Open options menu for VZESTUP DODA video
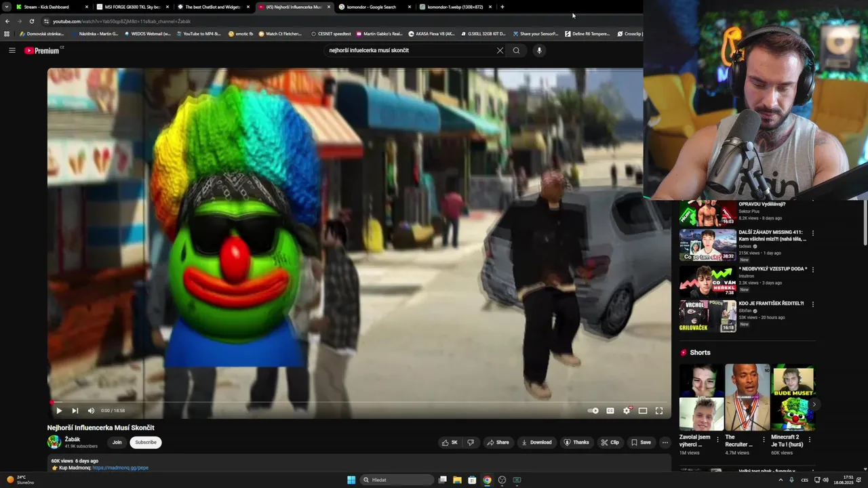The height and width of the screenshot is (488, 868). pos(813,269)
